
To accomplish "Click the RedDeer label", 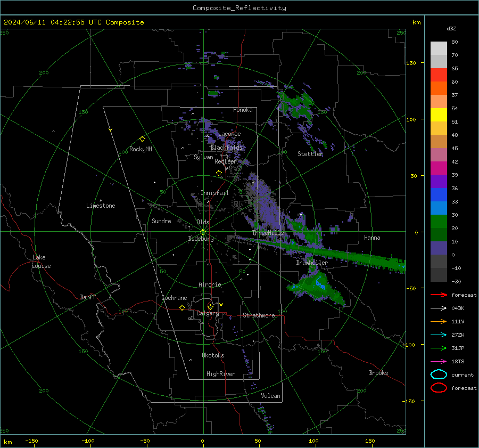I will pyautogui.click(x=226, y=161).
